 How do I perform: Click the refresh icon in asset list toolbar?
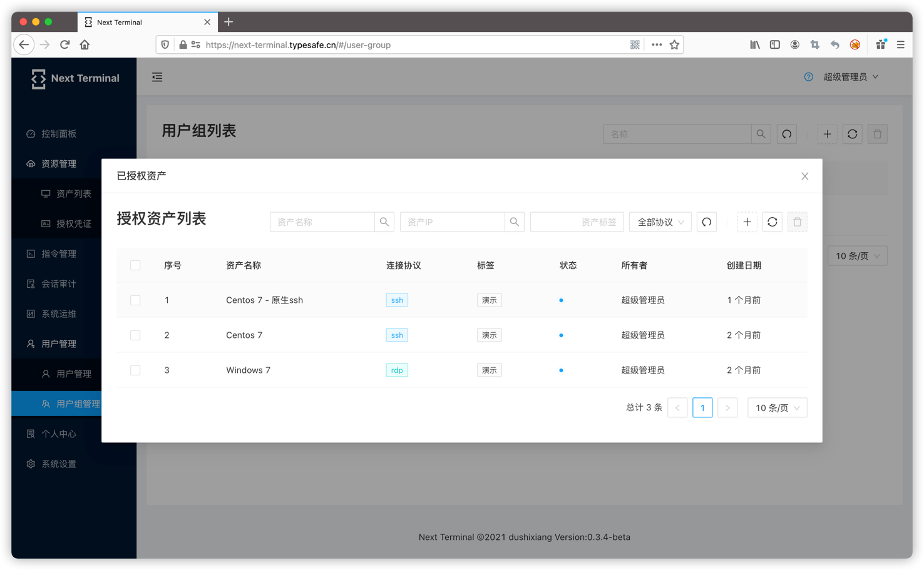tap(772, 222)
